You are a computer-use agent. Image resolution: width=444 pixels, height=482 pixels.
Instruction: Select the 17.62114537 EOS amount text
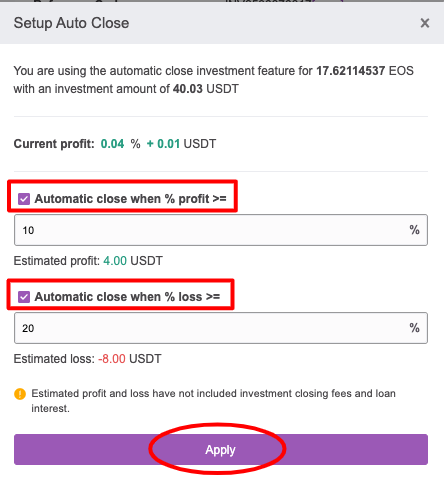(x=365, y=71)
